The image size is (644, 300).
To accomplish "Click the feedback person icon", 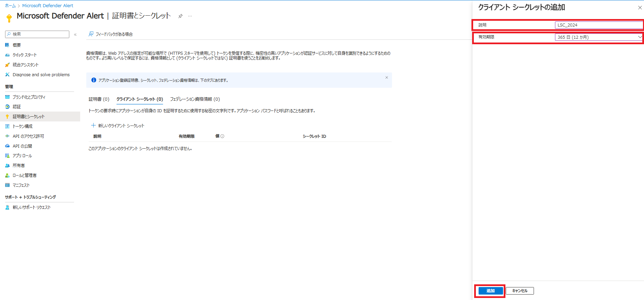I will (x=91, y=34).
